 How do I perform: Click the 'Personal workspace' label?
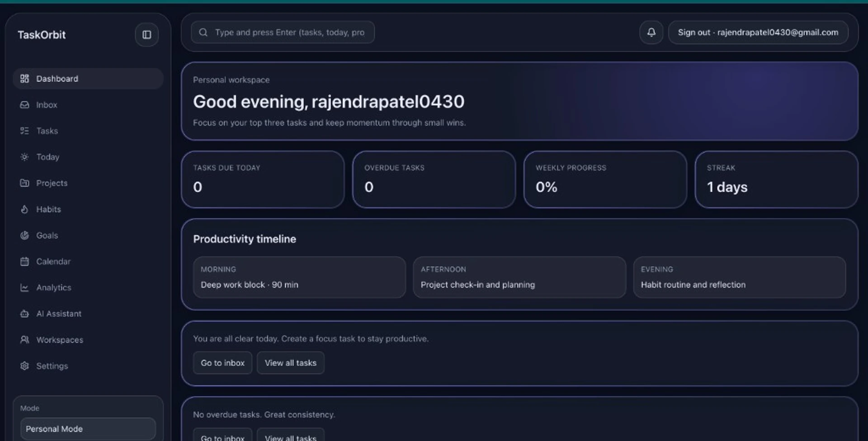(x=231, y=80)
